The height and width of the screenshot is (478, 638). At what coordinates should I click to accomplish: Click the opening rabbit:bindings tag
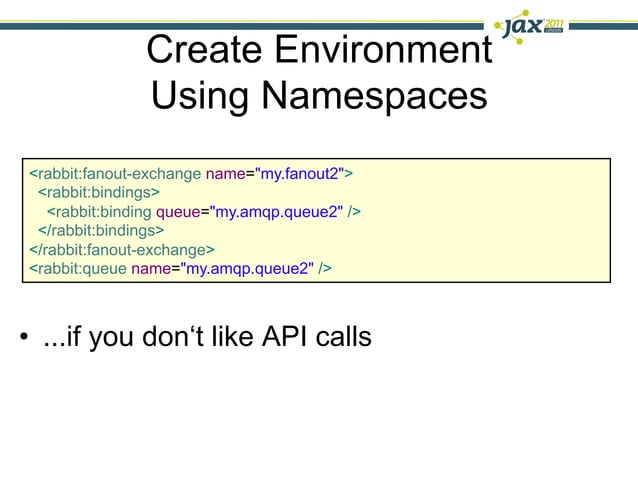99,192
